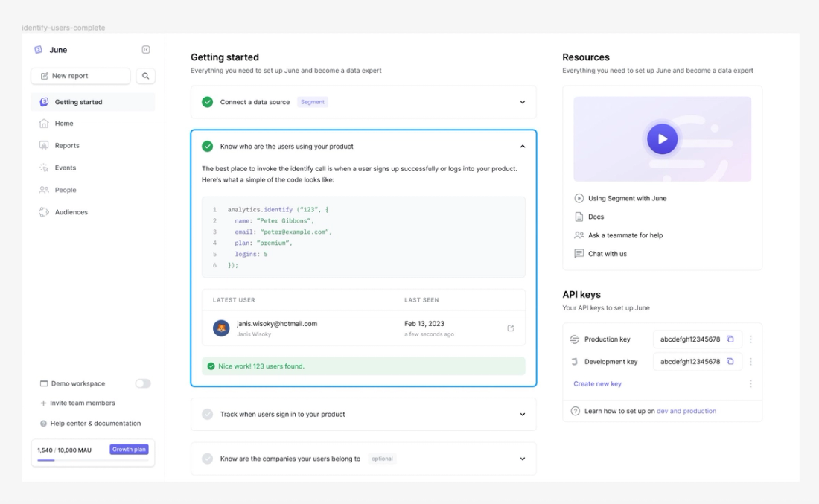Screen dimensions: 819x504
Task: Collapse Know who are the users section
Action: [523, 146]
